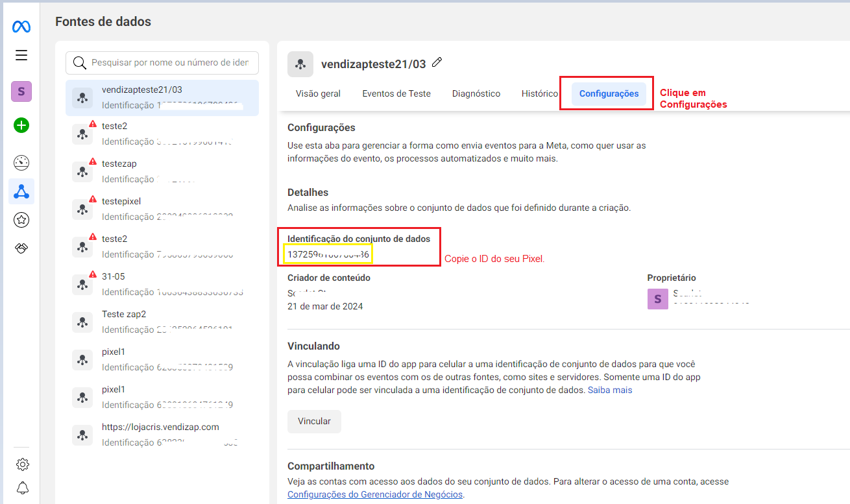Screen dimensions: 850x504
Task: Open the settings gear in sidebar
Action: 23,464
